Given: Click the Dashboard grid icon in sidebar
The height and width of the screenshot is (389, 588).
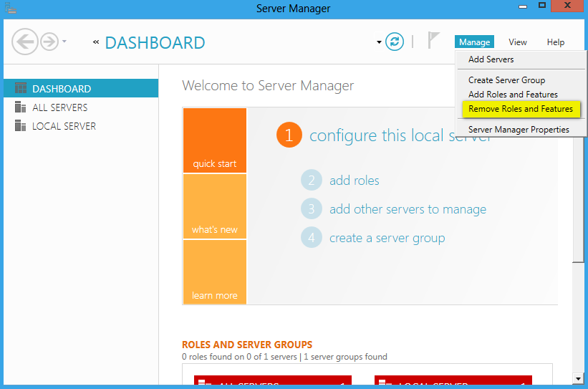Looking at the screenshot, I should (x=21, y=88).
